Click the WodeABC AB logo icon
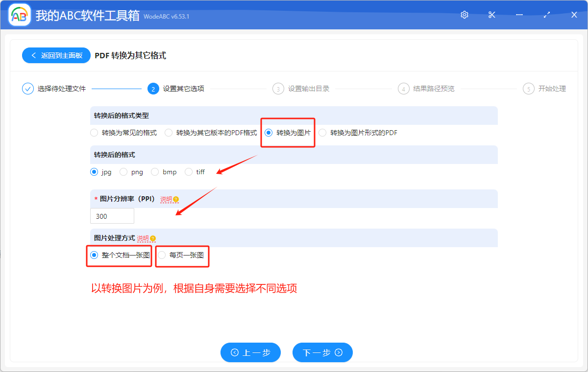 tap(19, 15)
